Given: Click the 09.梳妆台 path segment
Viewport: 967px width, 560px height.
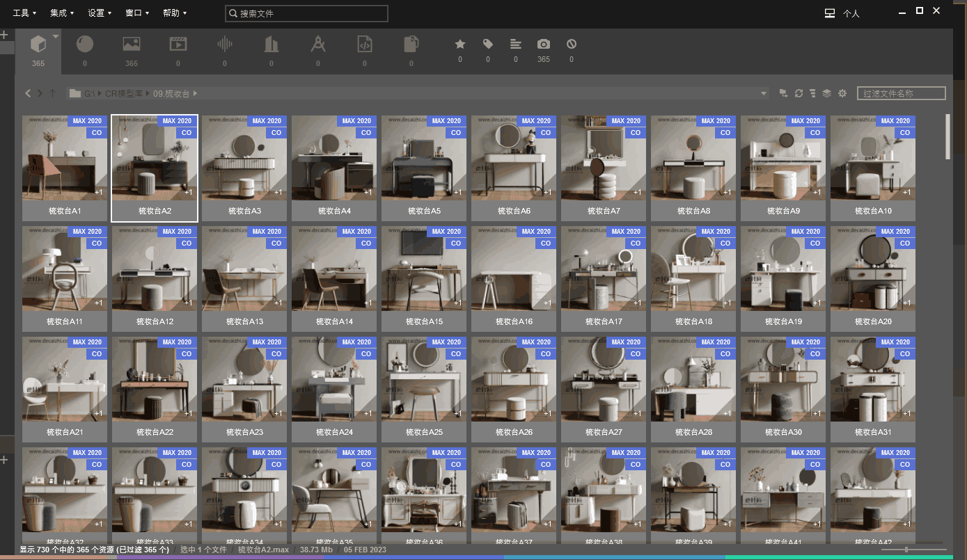Looking at the screenshot, I should tap(171, 93).
